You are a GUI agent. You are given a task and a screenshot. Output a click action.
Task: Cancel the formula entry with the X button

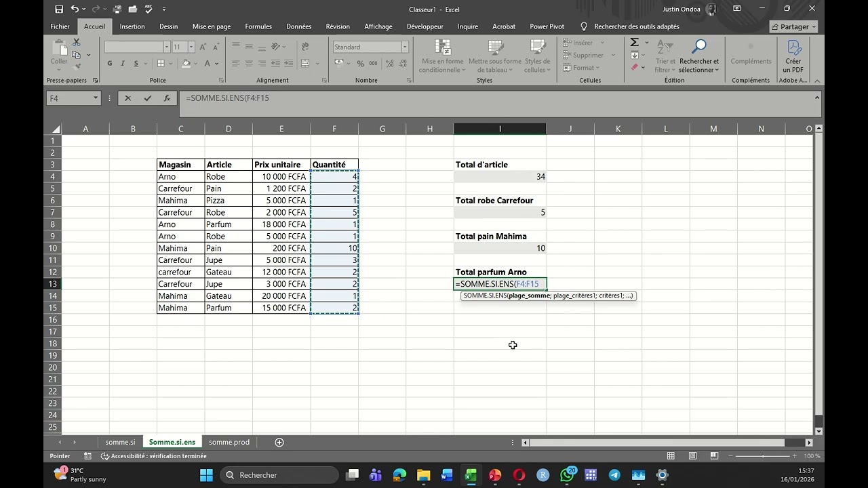click(127, 98)
